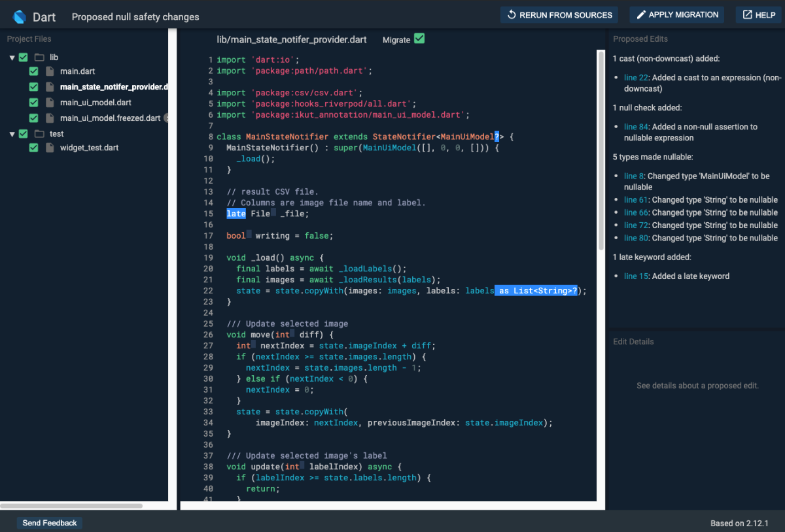
Task: Select main_ui_model.dart in the file tree
Action: [96, 103]
